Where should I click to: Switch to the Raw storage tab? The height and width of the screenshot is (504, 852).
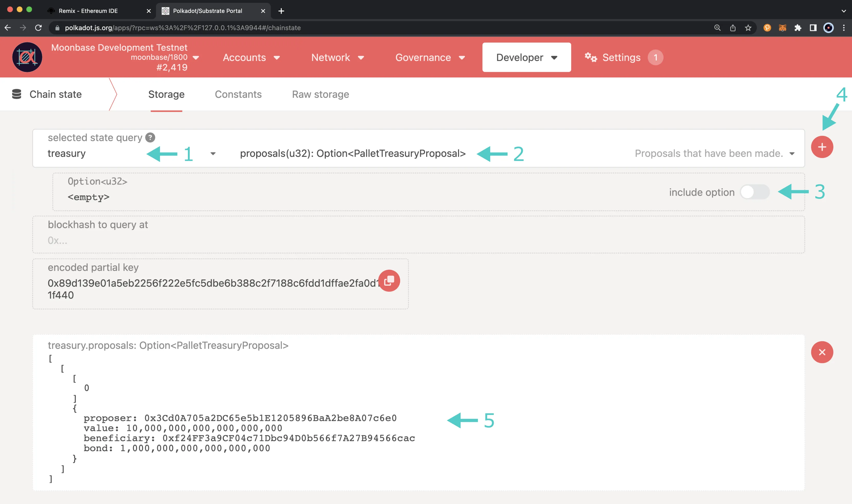pos(320,94)
